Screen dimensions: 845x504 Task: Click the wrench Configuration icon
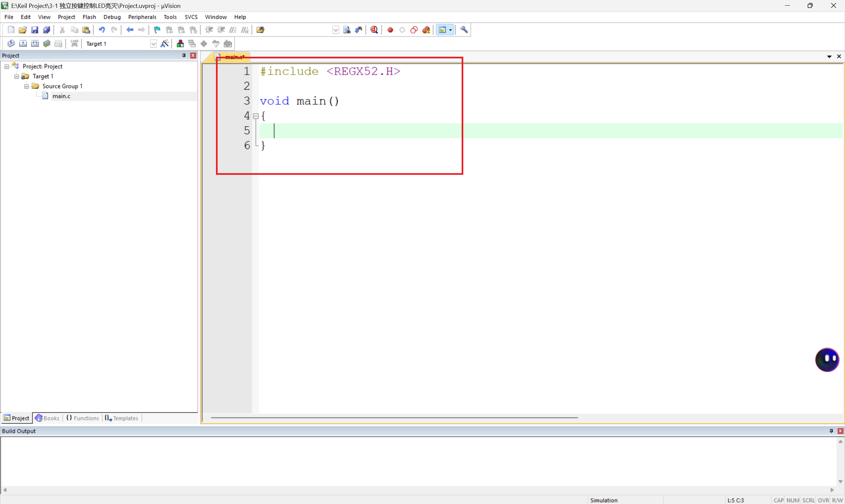tap(464, 30)
